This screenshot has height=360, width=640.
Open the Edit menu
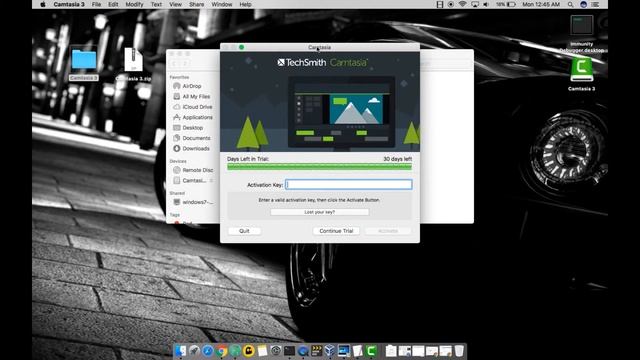pyautogui.click(x=113, y=4)
